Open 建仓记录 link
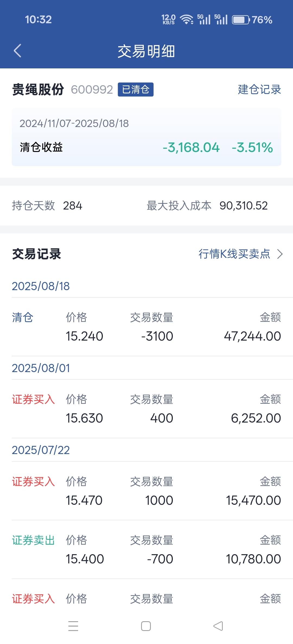 point(259,90)
